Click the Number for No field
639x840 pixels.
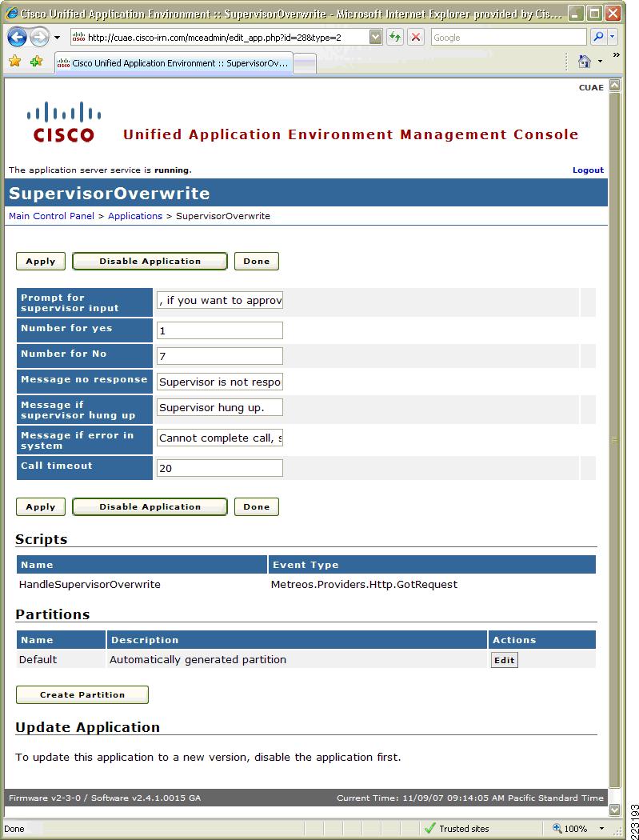[x=220, y=356]
